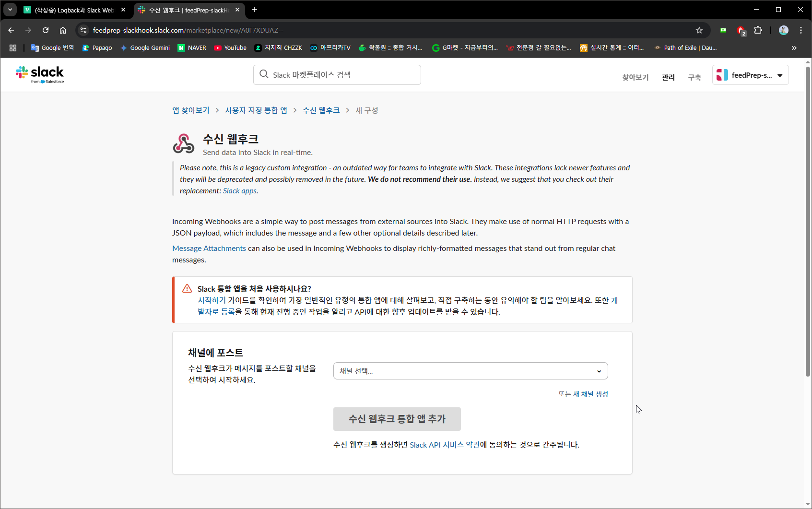This screenshot has height=509, width=812.
Task: Open the Slack API 서비스 약관 link
Action: 445,445
